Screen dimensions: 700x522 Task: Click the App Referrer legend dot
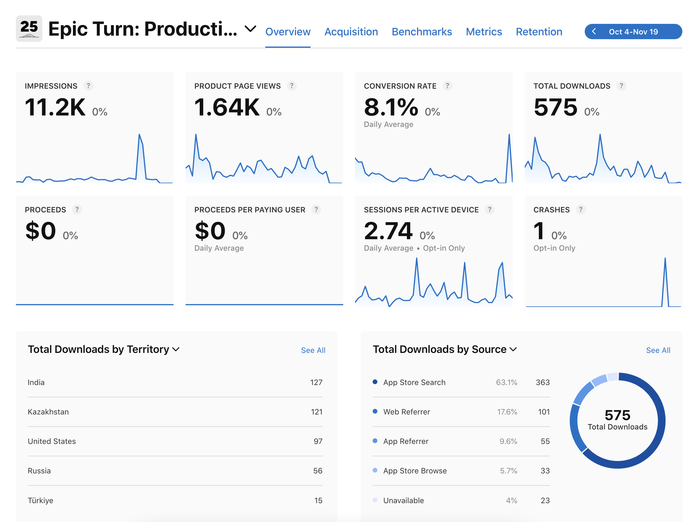click(375, 441)
